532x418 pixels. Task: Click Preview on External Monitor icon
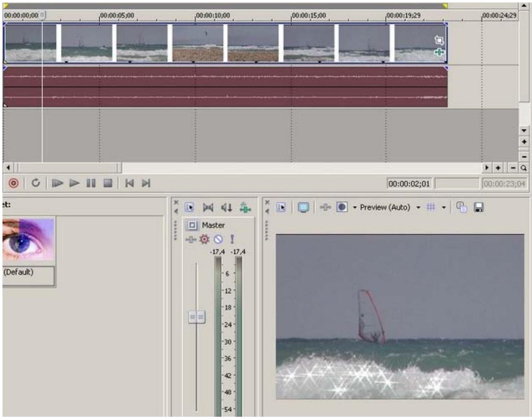[x=303, y=207]
